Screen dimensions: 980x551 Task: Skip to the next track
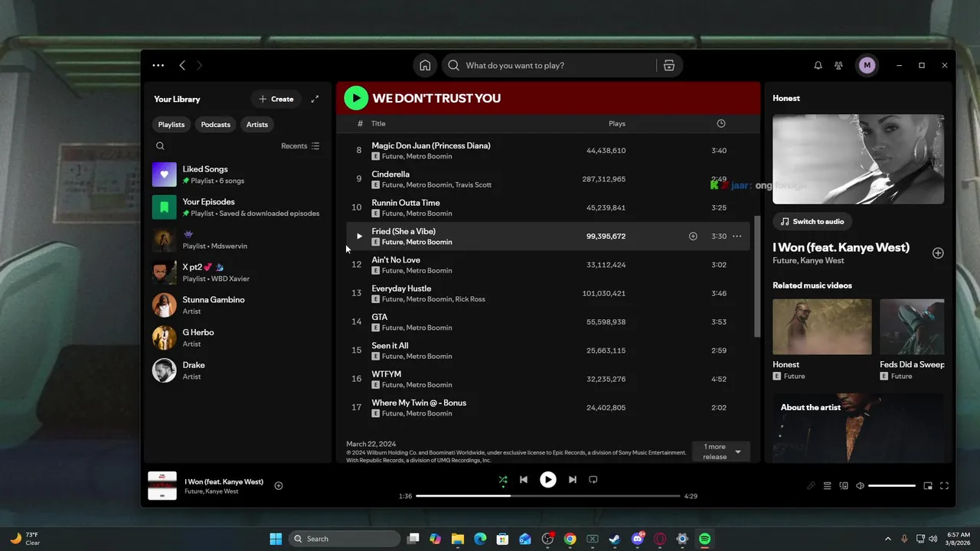(572, 480)
